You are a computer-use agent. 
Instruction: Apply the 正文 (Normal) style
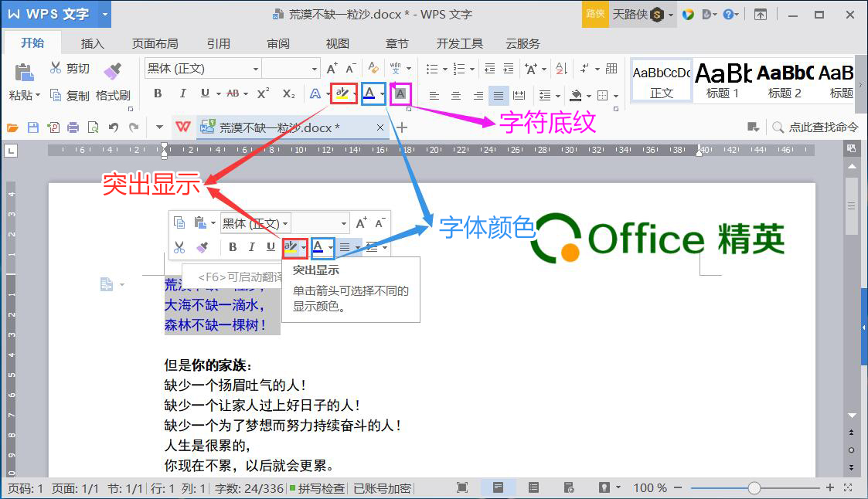662,81
